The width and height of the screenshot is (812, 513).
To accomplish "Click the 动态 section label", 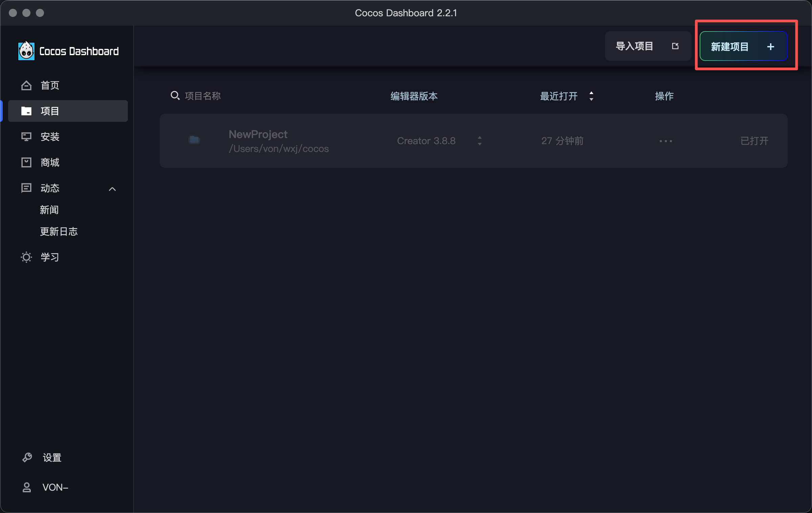I will [x=50, y=188].
